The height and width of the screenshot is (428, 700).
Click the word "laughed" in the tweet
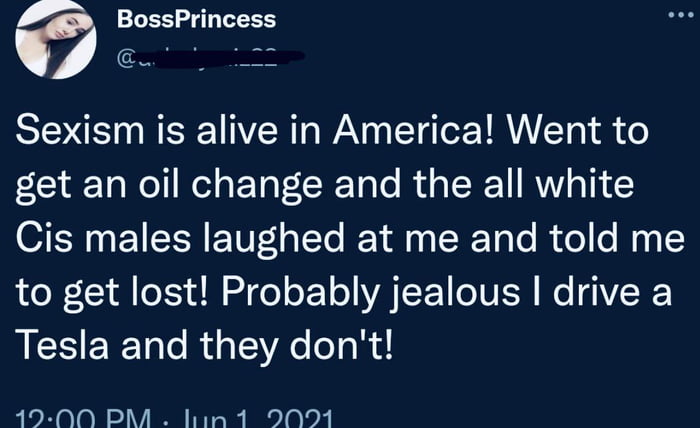point(274,241)
